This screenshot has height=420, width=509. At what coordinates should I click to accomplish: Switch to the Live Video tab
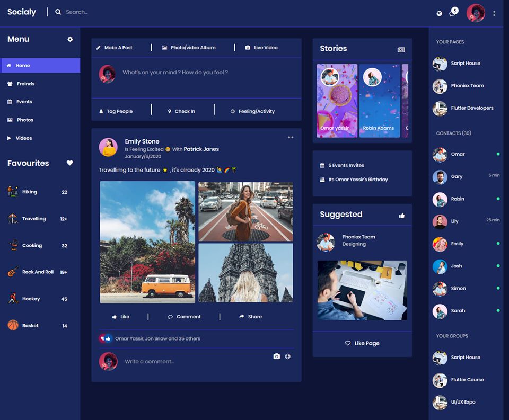[261, 48]
